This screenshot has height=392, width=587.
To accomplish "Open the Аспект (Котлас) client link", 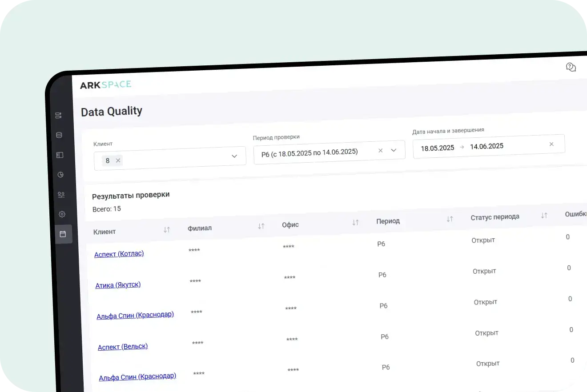I will tap(119, 254).
